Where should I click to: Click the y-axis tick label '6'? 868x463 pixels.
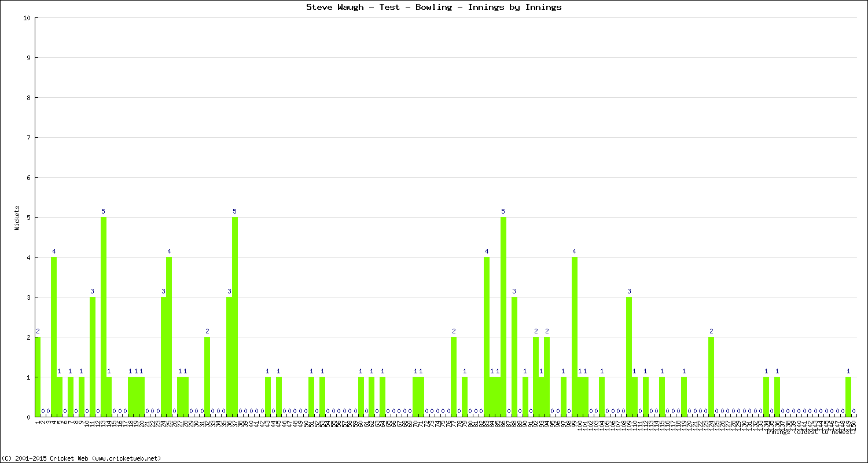28,178
